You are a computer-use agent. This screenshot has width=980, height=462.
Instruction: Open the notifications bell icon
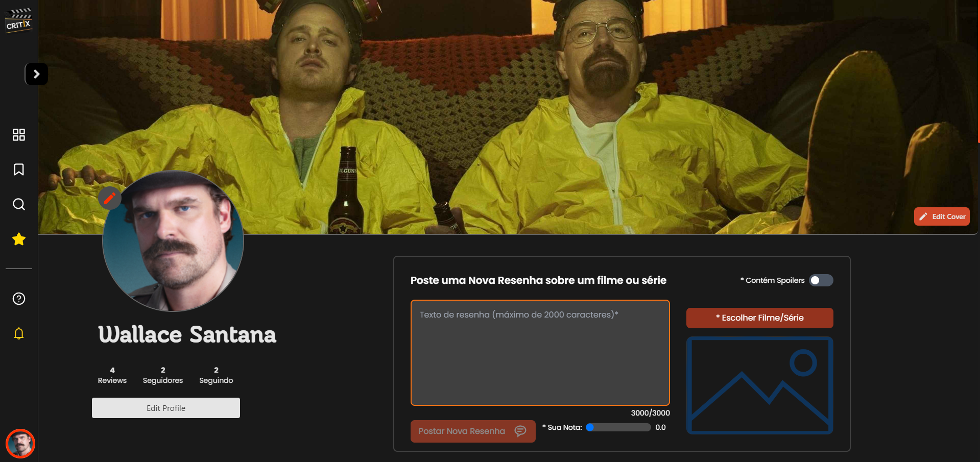tap(19, 333)
